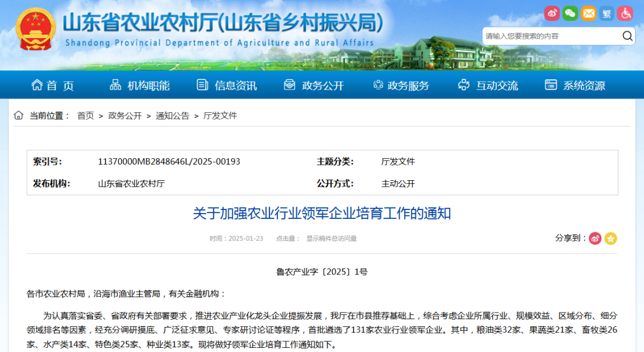Viewport: 644px width, 352px height.
Task: Switch to traditional Chinese via 繁 toggle
Action: (608, 13)
